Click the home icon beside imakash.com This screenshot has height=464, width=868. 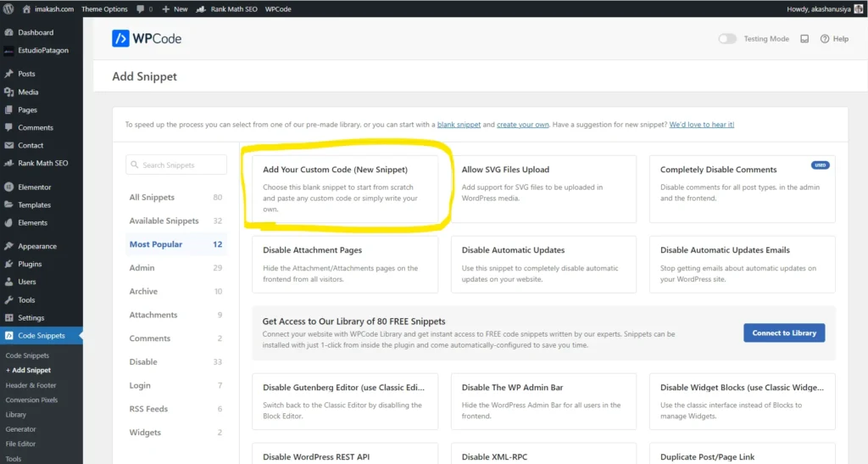coord(26,8)
